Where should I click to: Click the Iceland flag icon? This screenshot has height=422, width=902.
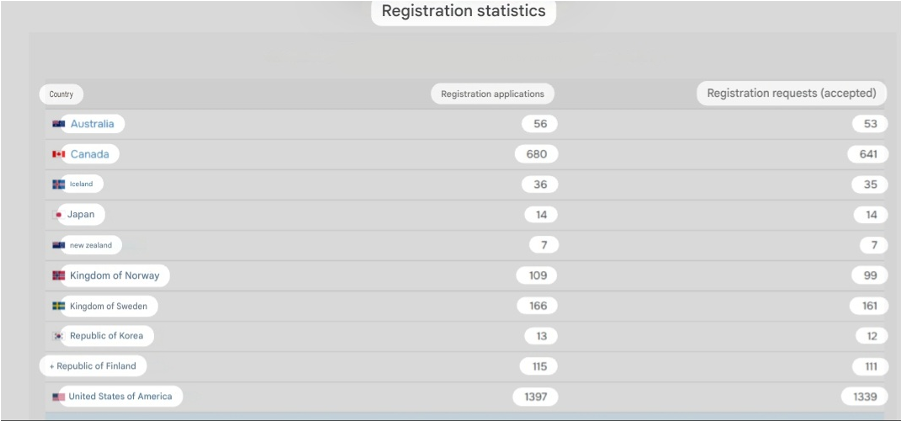58,184
